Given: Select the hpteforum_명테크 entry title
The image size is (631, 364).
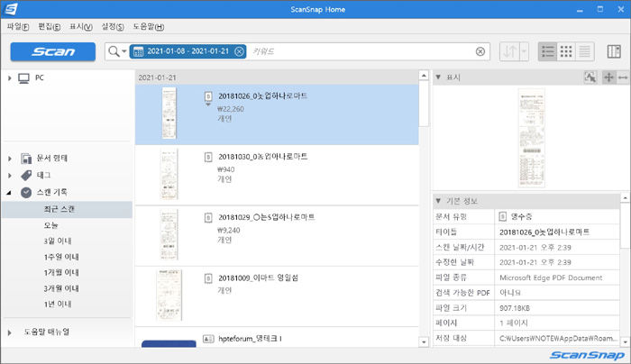Looking at the screenshot, I should (250, 339).
